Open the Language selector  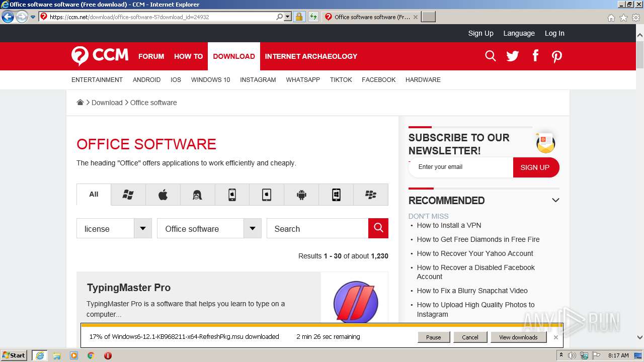(x=519, y=33)
